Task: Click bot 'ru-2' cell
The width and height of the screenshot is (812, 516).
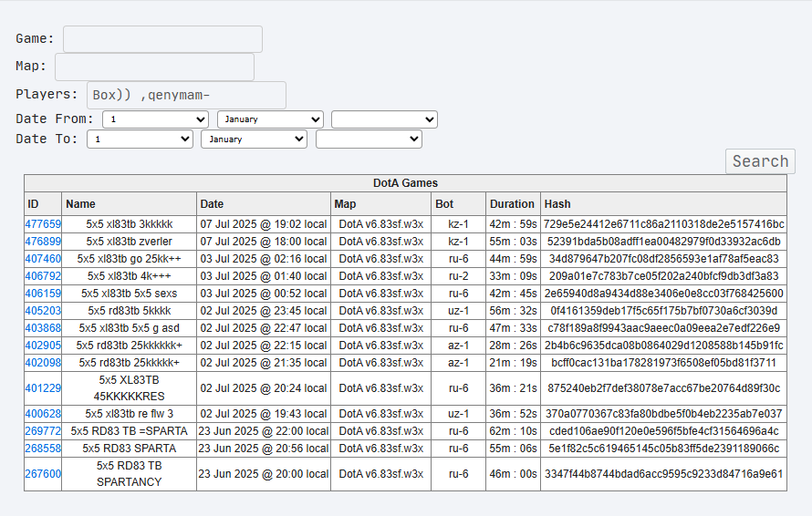Action: tap(458, 276)
